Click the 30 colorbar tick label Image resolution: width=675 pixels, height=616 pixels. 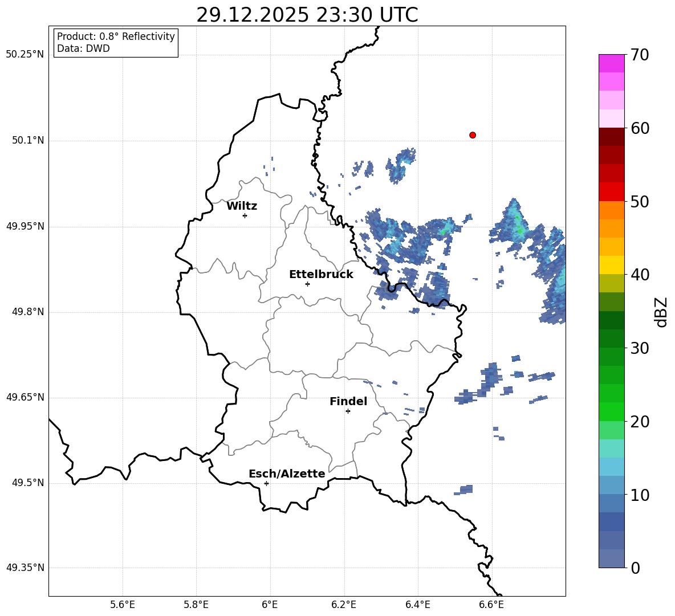pyautogui.click(x=639, y=348)
